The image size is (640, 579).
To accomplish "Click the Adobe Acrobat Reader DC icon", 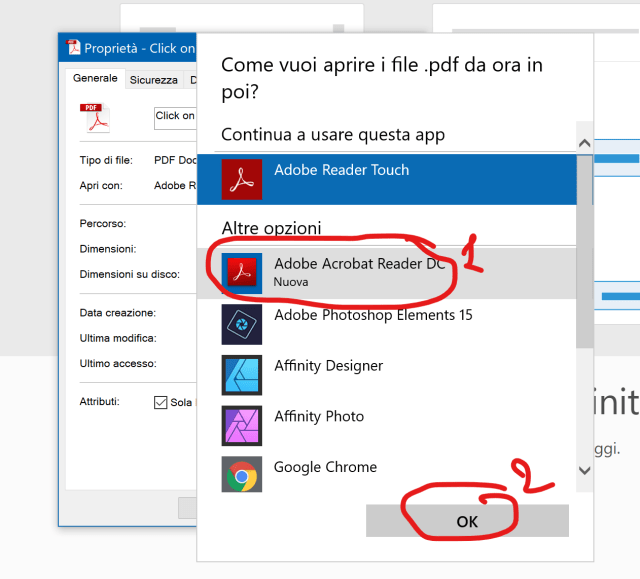I will click(241, 273).
